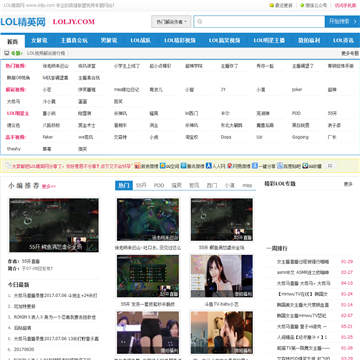Open the 男解说 navigation tab
Viewport: 360px width, 360px height.
click(x=109, y=41)
